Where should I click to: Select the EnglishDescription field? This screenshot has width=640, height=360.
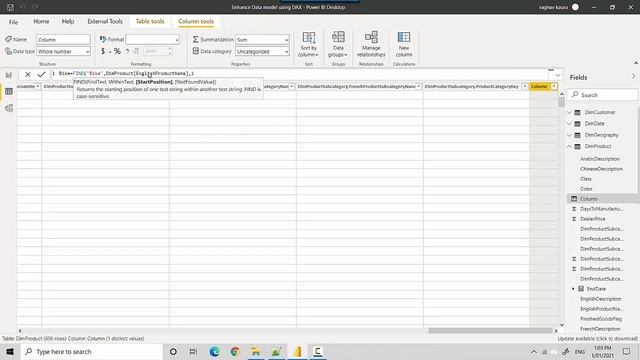[x=600, y=299]
